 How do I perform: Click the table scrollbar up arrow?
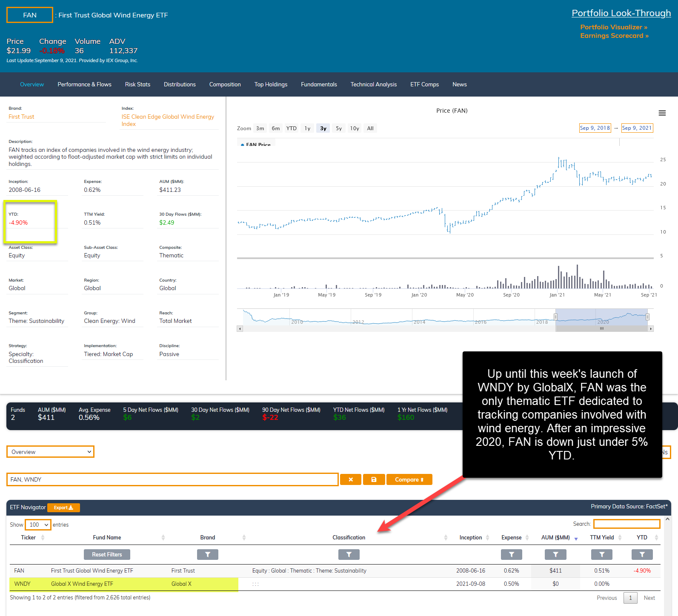(x=667, y=519)
